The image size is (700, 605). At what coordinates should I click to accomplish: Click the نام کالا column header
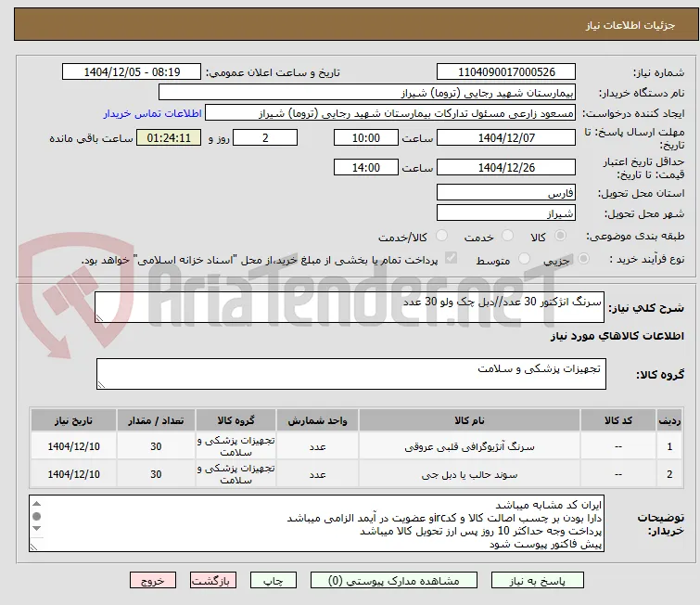pos(470,420)
